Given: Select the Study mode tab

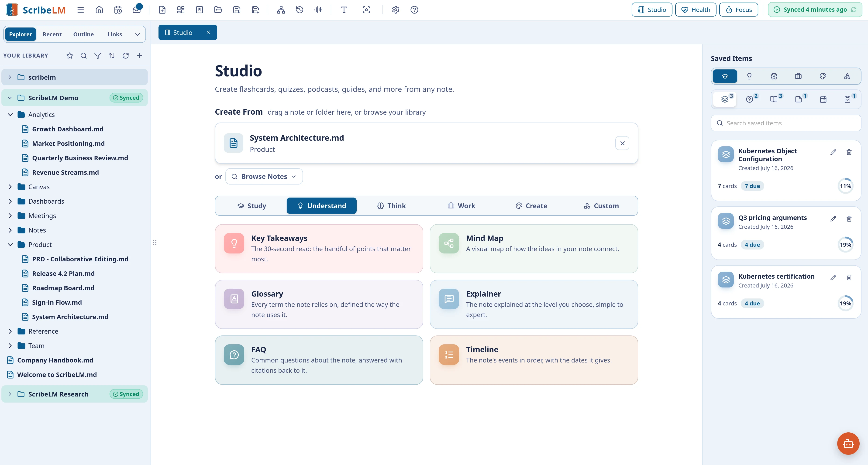Looking at the screenshot, I should point(251,206).
